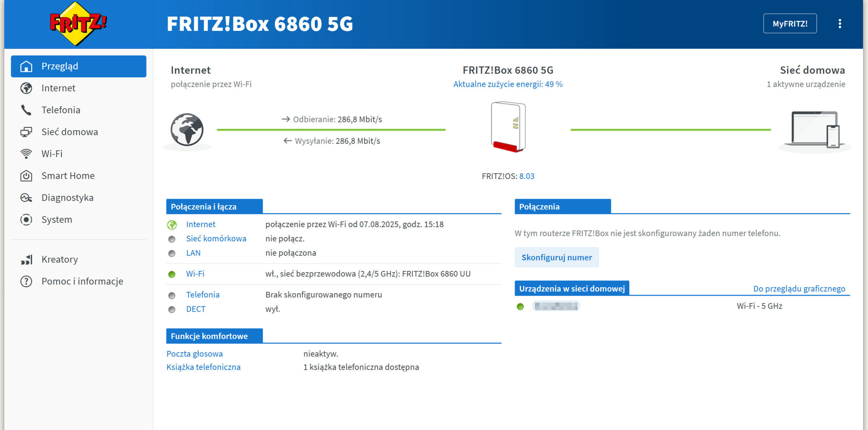The height and width of the screenshot is (430, 868).
Task: Open the Wi-Fi sidebar menu
Action: (x=79, y=154)
